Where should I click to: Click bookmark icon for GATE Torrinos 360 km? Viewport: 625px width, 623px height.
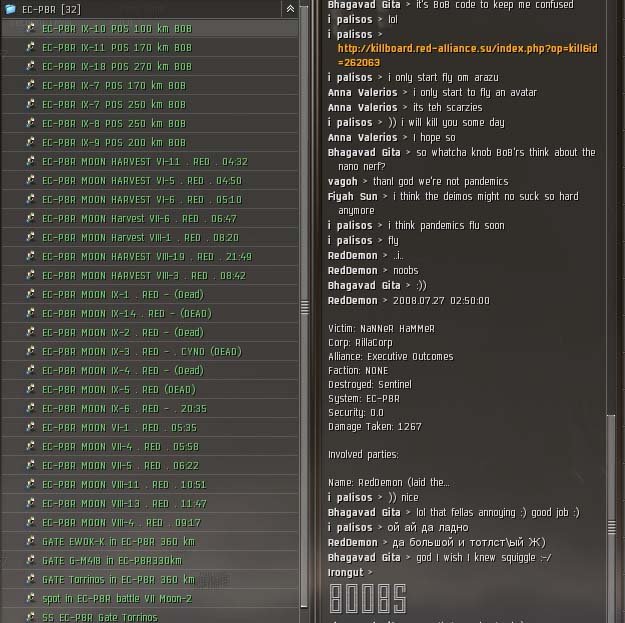click(x=30, y=579)
